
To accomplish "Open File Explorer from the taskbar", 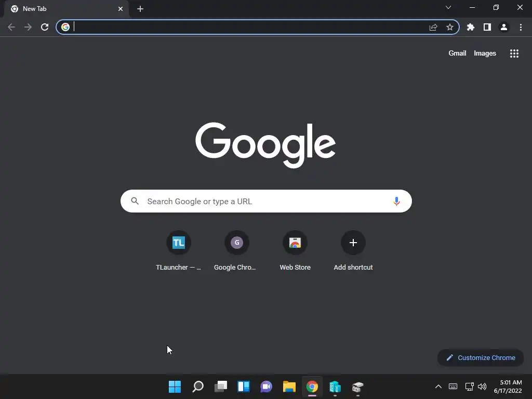I will click(x=289, y=387).
